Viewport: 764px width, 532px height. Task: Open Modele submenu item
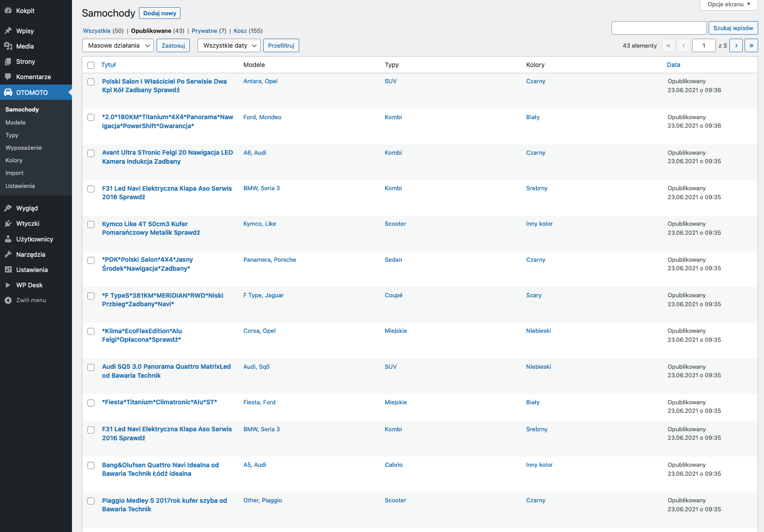(x=15, y=122)
